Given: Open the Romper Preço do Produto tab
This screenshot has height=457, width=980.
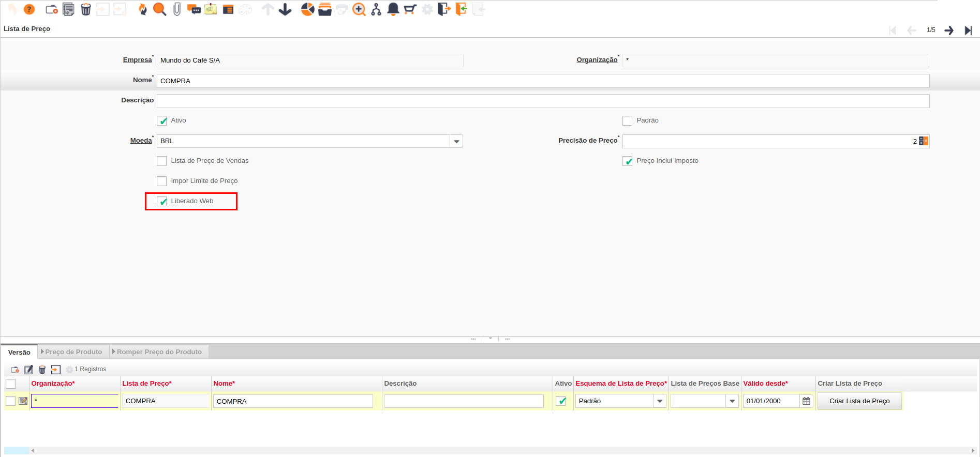Looking at the screenshot, I should (x=159, y=352).
